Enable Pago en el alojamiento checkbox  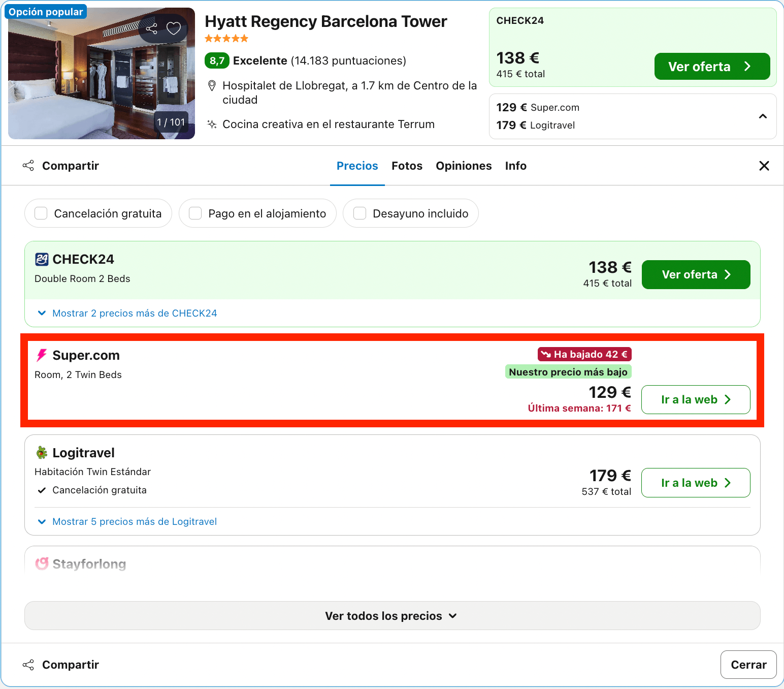195,213
